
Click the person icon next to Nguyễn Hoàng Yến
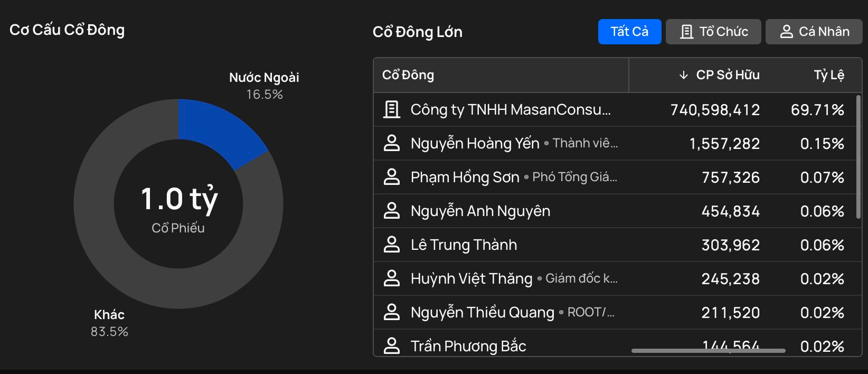pyautogui.click(x=391, y=143)
